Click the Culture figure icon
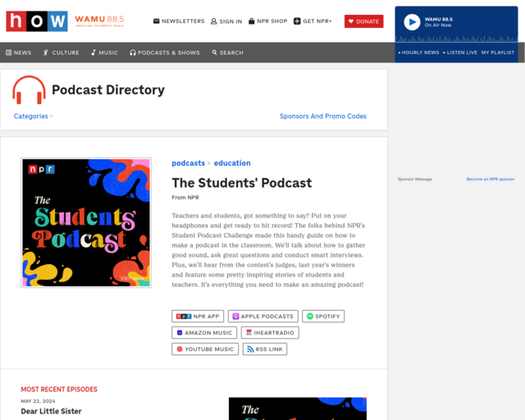The height and width of the screenshot is (420, 525). pyautogui.click(x=46, y=52)
